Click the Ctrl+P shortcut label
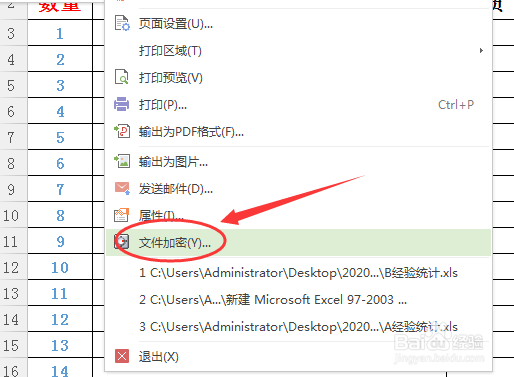Image resolution: width=514 pixels, height=377 pixels. click(456, 105)
